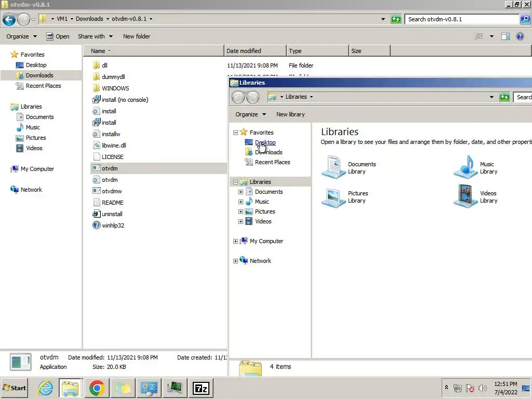
Task: Open 7-Zip from the taskbar
Action: coord(201,388)
